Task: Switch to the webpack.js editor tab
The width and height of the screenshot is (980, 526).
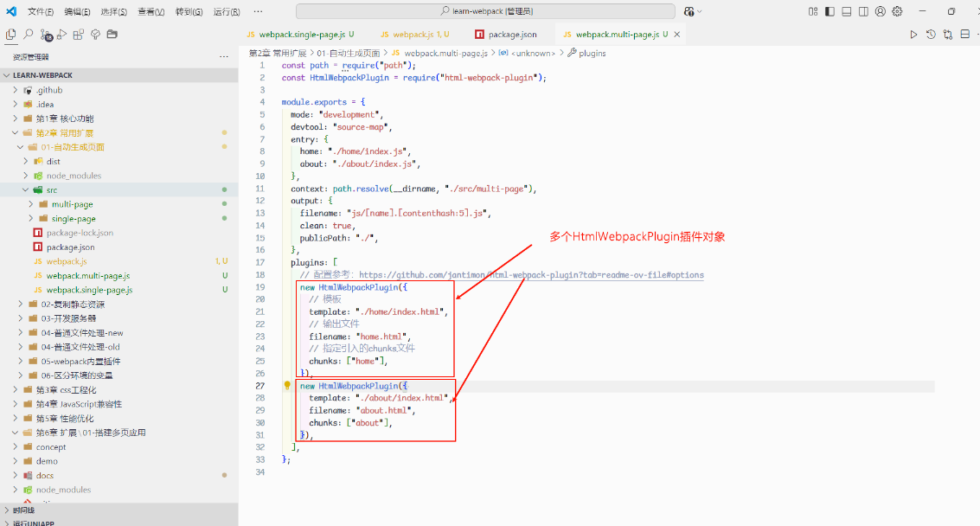Action: click(x=415, y=35)
